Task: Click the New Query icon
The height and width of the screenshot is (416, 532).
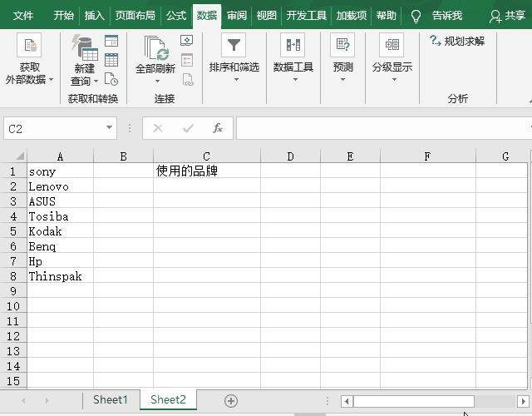Action: click(85, 47)
